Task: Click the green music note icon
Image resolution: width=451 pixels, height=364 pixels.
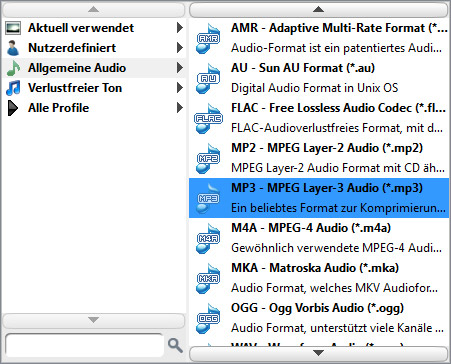Action: [13, 68]
